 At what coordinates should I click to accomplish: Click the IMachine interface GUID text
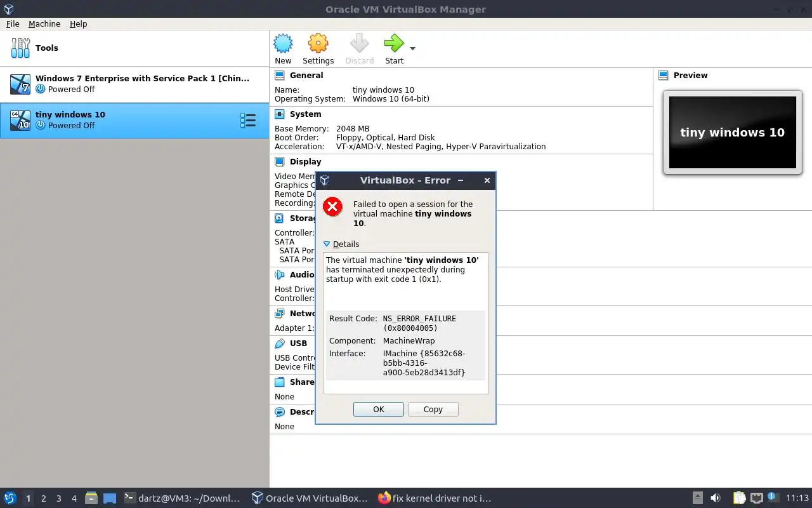pyautogui.click(x=424, y=363)
